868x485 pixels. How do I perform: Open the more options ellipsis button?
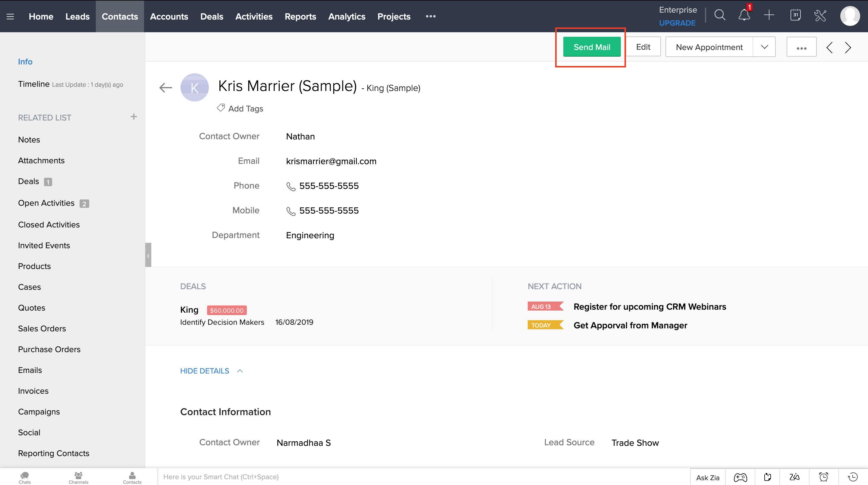pos(801,48)
